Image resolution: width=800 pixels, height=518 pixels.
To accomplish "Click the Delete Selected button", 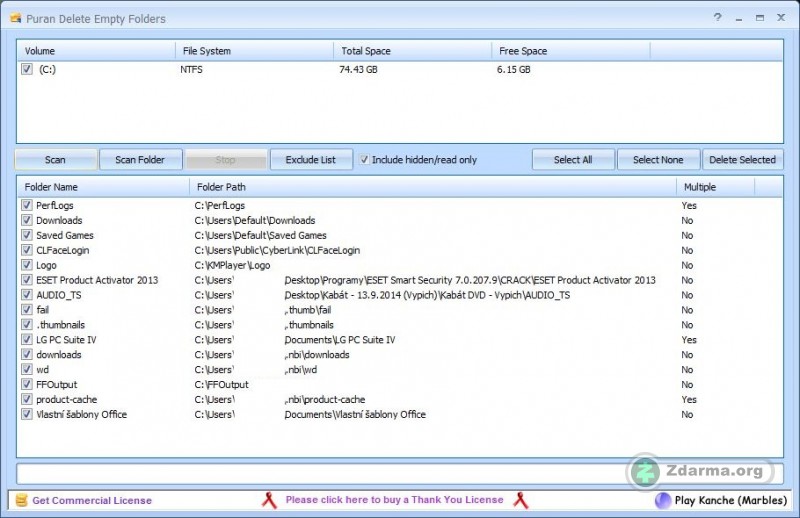I will point(742,160).
